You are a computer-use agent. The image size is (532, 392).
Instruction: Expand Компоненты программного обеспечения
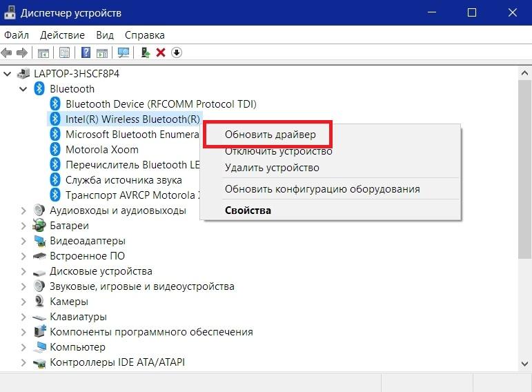[x=23, y=332]
